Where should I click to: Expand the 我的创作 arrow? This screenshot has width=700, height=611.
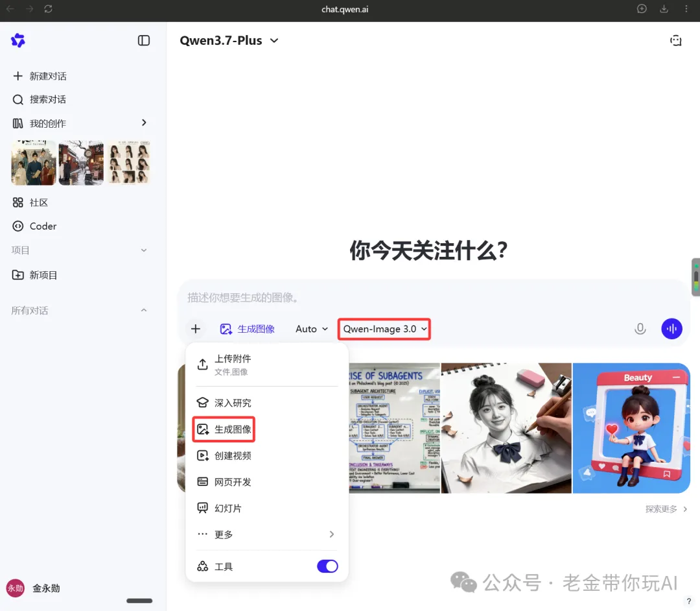coord(144,123)
